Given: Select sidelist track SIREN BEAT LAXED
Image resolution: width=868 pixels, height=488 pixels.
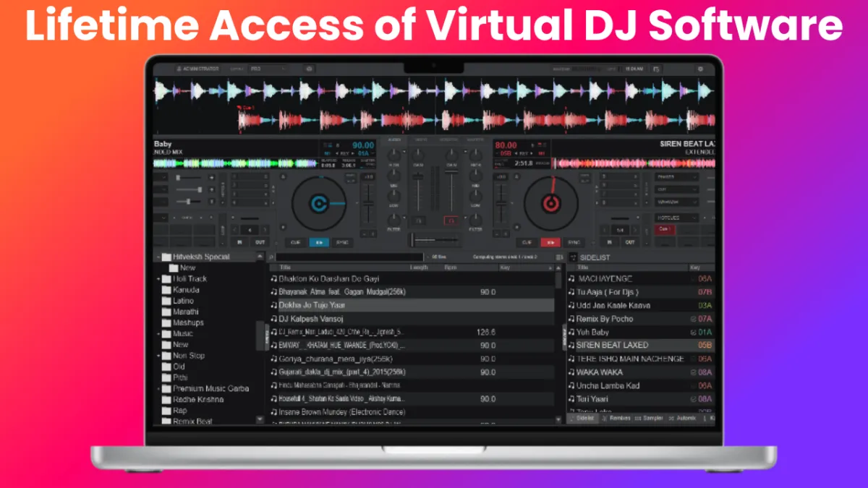Looking at the screenshot, I should (x=640, y=345).
